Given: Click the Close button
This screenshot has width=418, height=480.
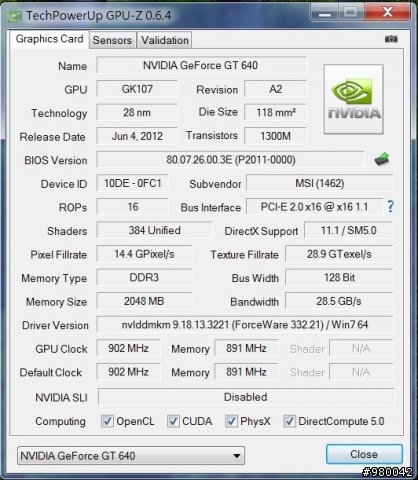Looking at the screenshot, I should point(364,454).
